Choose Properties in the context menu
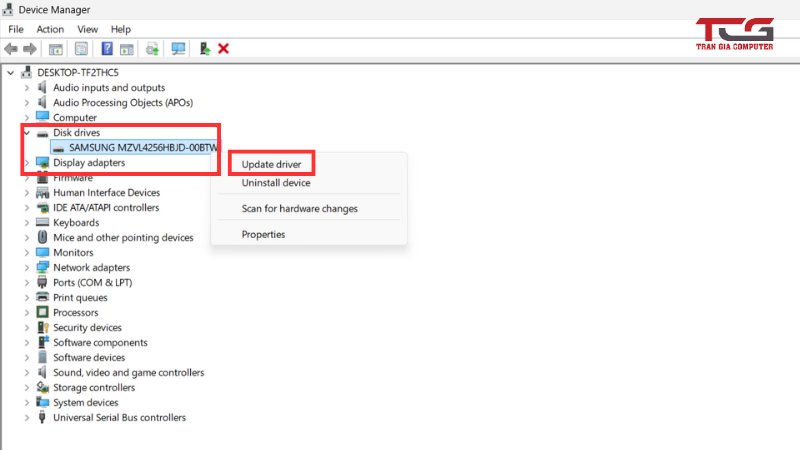 pos(263,234)
